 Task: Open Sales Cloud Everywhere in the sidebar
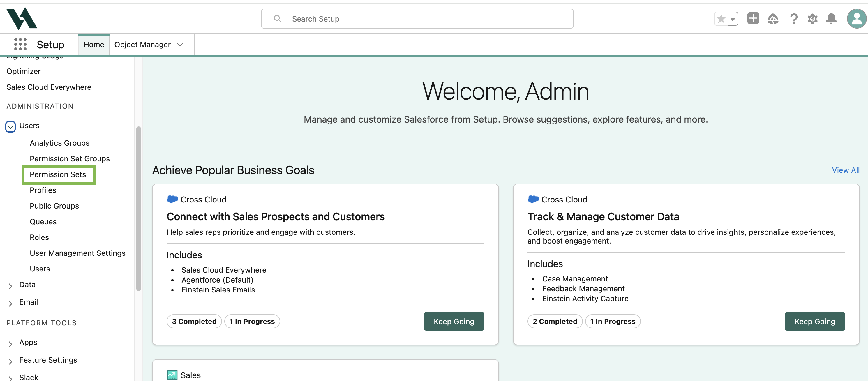(49, 87)
